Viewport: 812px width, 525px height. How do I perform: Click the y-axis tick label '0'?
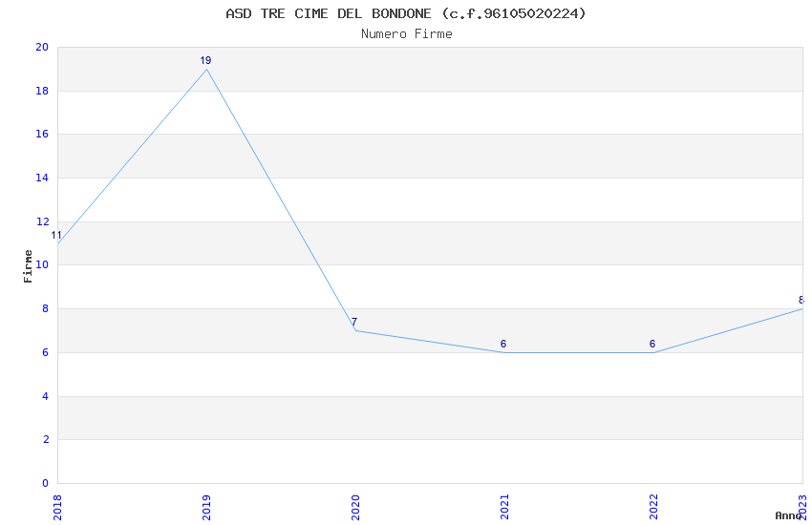46,483
